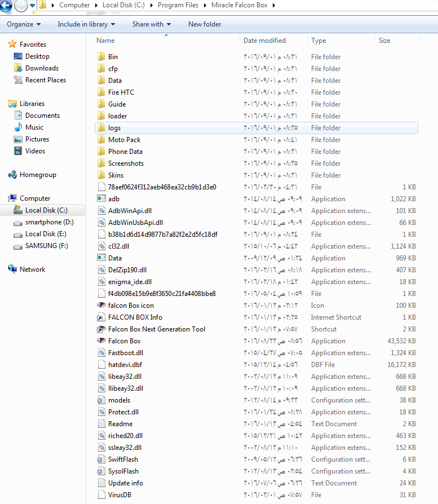Click the Network icon in navigation pane
The width and height of the screenshot is (438, 504).
[x=12, y=269]
